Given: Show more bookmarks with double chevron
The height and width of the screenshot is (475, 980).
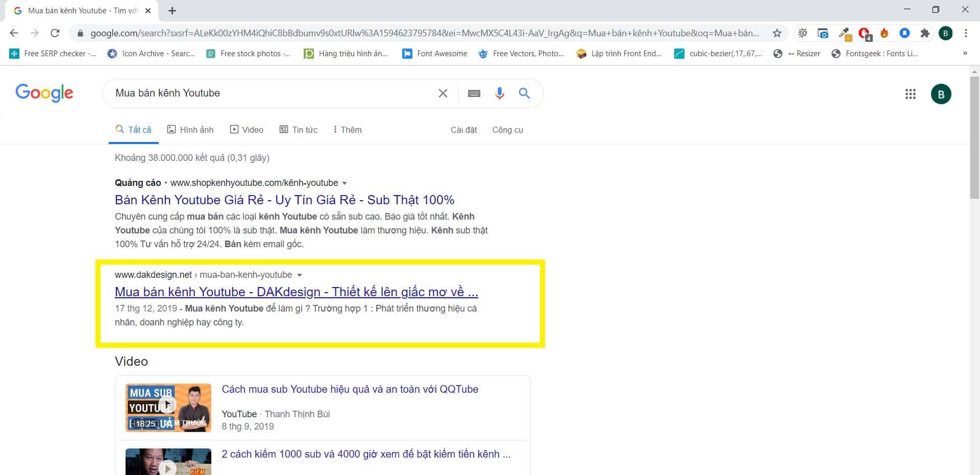Looking at the screenshot, I should pyautogui.click(x=965, y=53).
